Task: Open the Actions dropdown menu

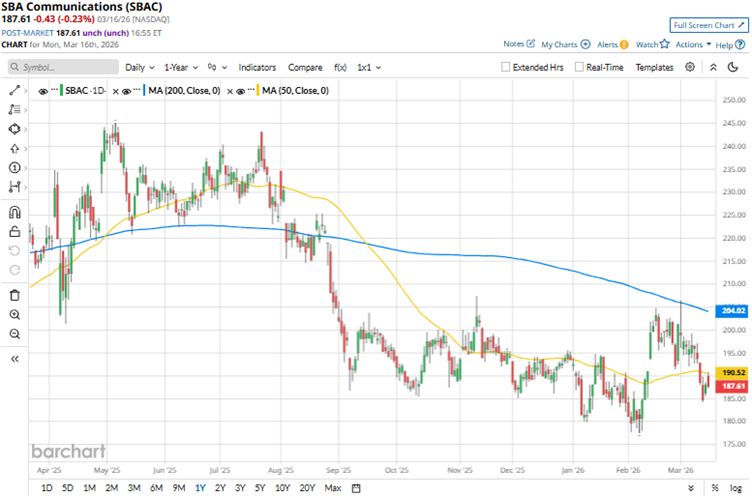Action: tap(693, 45)
